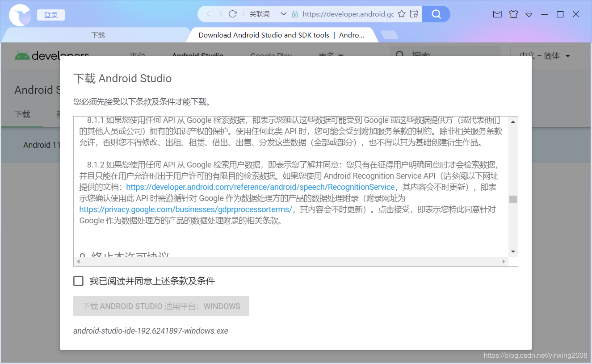Click the browser bird logo icon
592x364 pixels.
20,15
